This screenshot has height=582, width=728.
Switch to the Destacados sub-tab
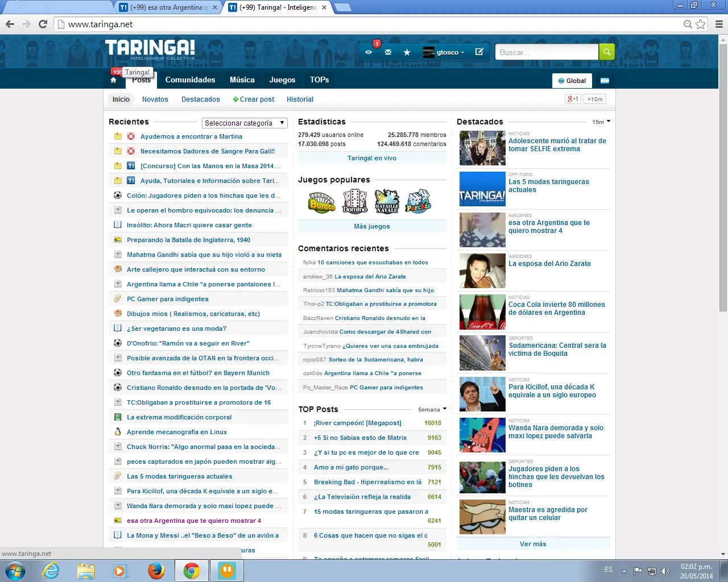tap(201, 99)
